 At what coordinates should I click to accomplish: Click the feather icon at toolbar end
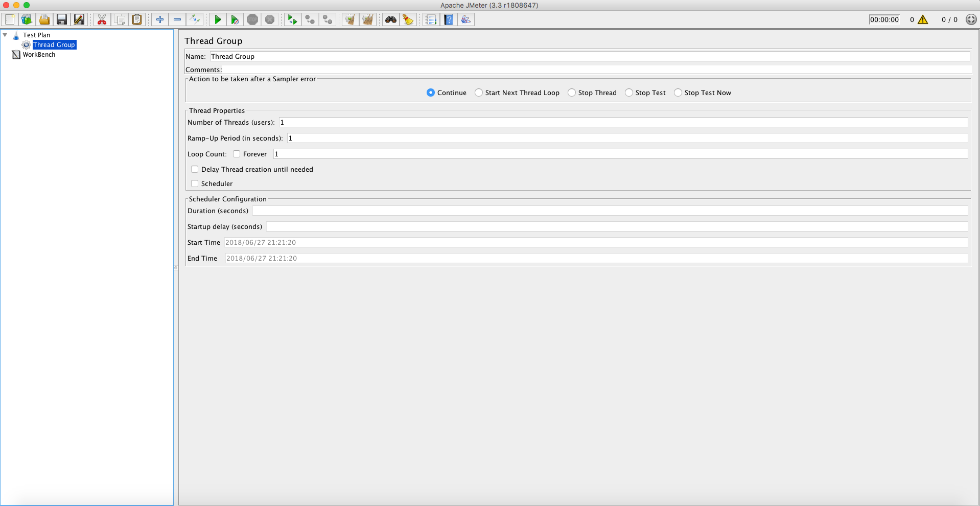[466, 19]
